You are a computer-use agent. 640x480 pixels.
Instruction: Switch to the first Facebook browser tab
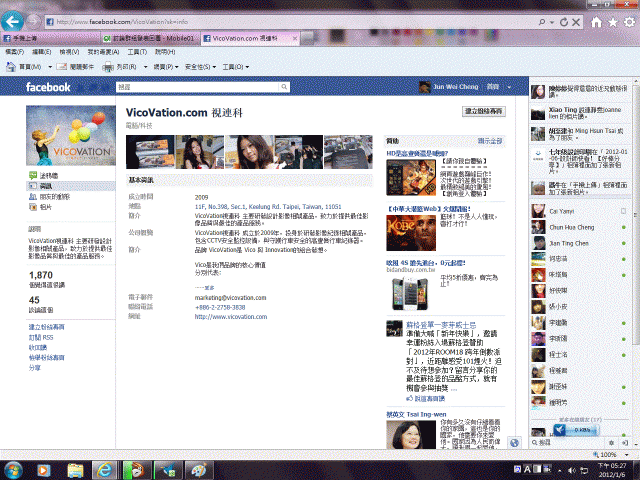pos(50,38)
